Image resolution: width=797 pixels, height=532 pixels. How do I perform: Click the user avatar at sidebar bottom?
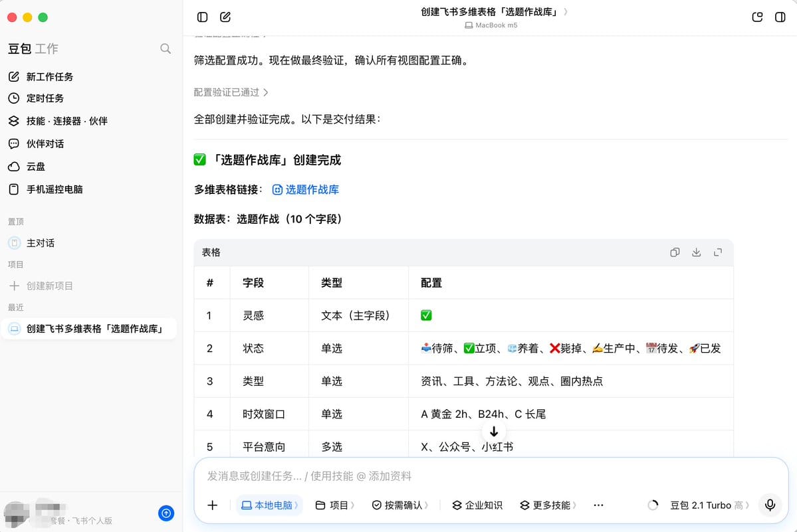tap(16, 513)
